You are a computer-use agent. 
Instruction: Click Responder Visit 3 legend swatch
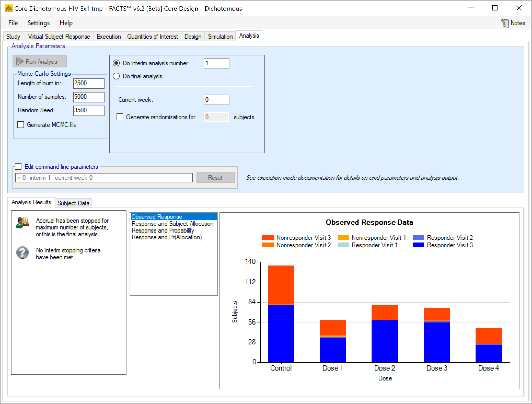click(418, 245)
